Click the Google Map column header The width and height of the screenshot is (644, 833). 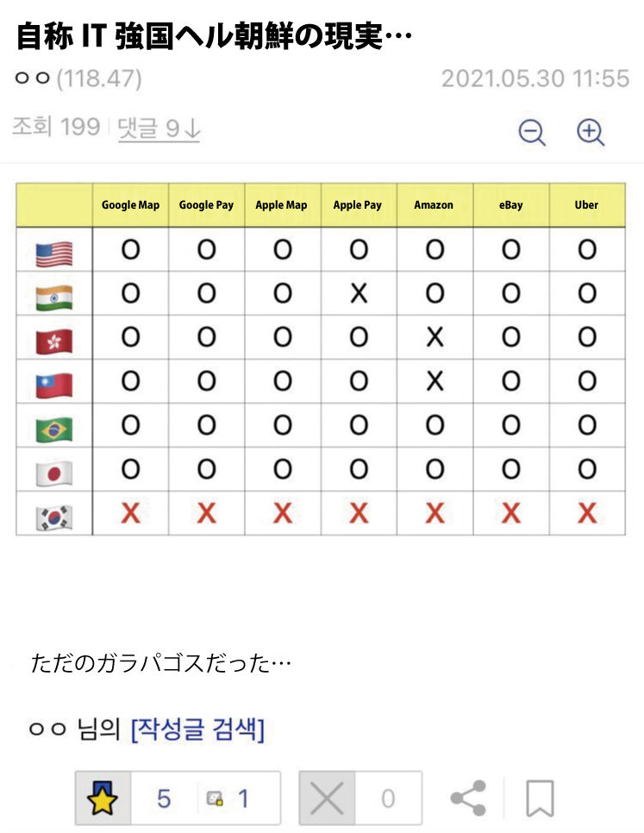click(130, 205)
